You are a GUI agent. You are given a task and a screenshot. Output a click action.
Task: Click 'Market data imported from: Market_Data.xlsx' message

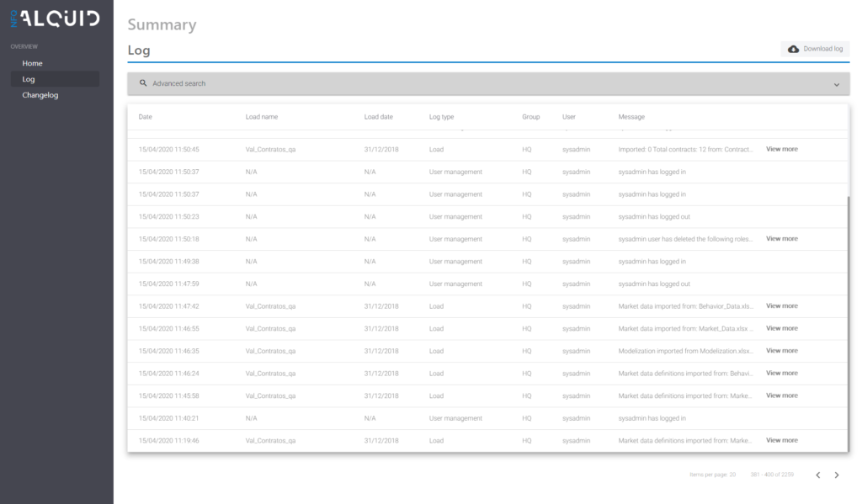[685, 329]
